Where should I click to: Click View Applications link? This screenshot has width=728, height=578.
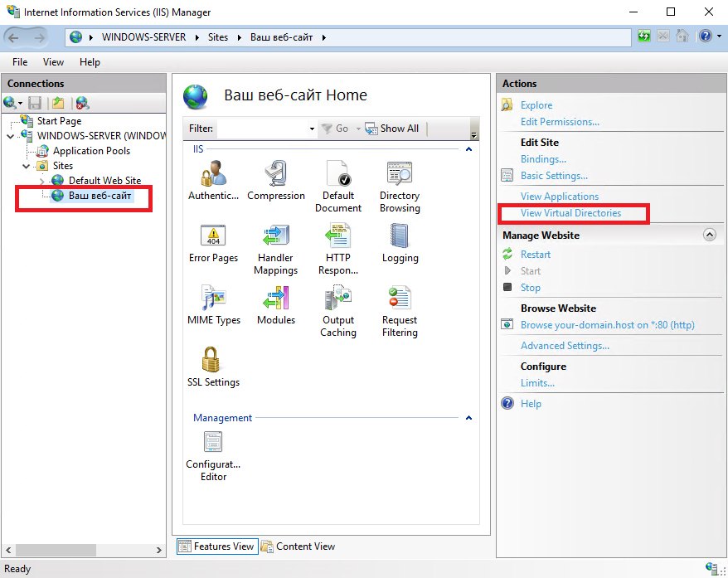pyautogui.click(x=560, y=197)
